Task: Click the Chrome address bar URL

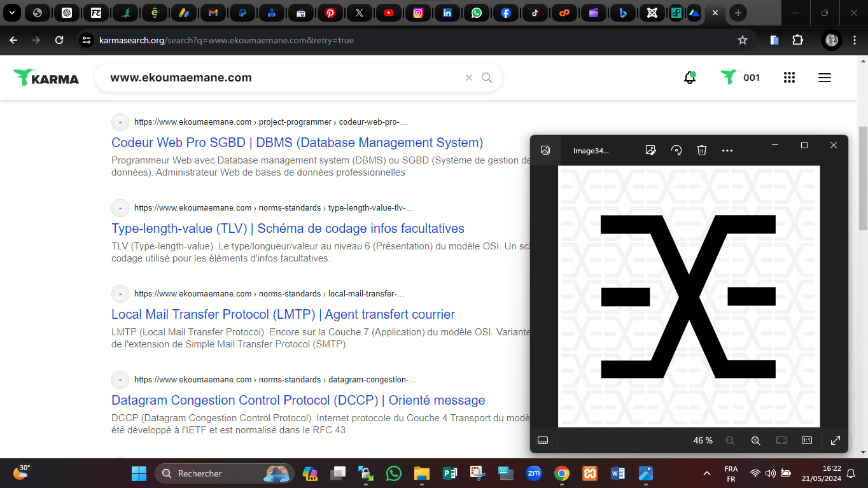Action: (x=227, y=40)
